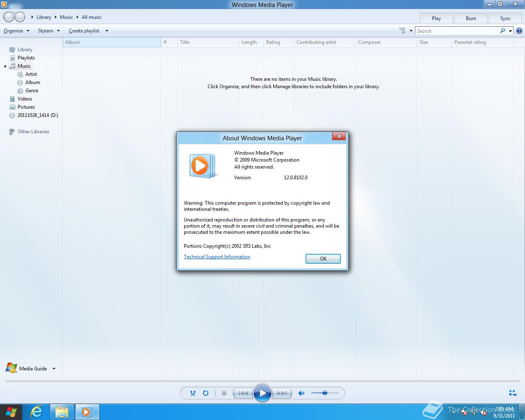Click the Other Libraries icon

(12, 132)
